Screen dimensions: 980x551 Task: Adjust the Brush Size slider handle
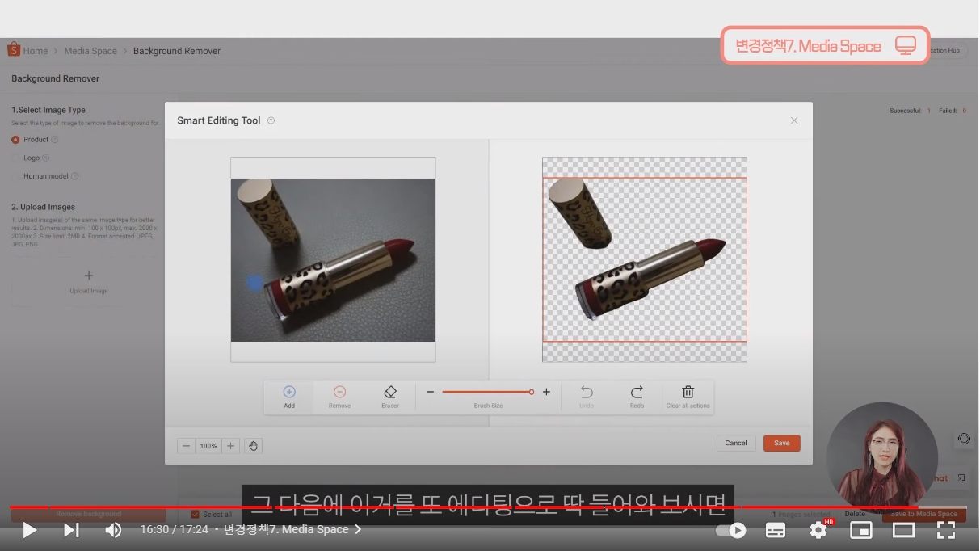532,392
